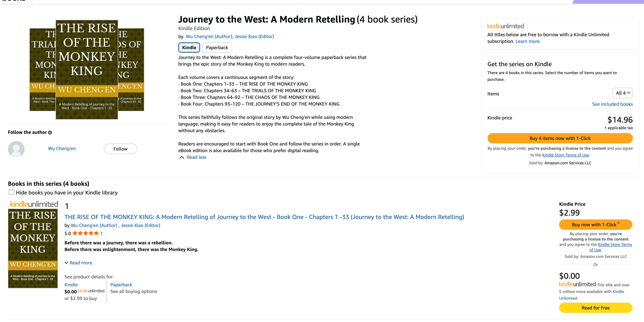The width and height of the screenshot is (644, 322).
Task: Follow author Wu Cheng'en
Action: (121, 149)
